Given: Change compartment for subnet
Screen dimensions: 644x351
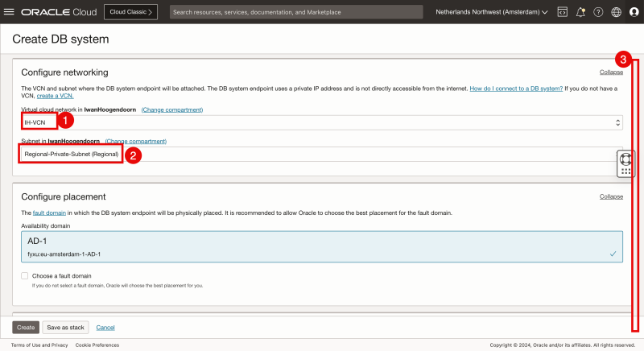Looking at the screenshot, I should [x=136, y=141].
